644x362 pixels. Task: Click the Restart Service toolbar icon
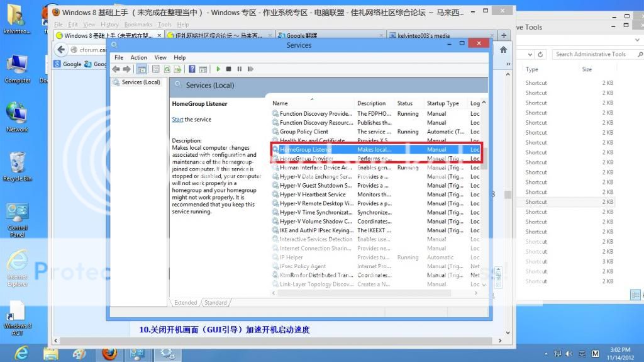(x=249, y=69)
